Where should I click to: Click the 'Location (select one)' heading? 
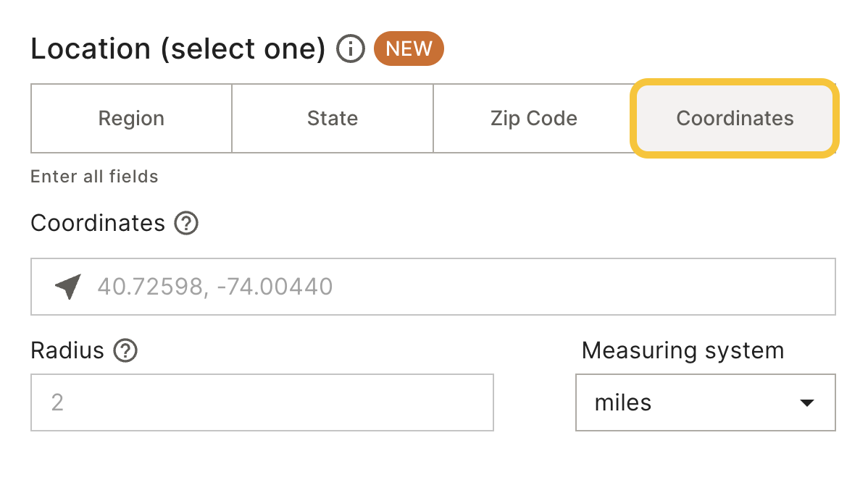(x=178, y=48)
